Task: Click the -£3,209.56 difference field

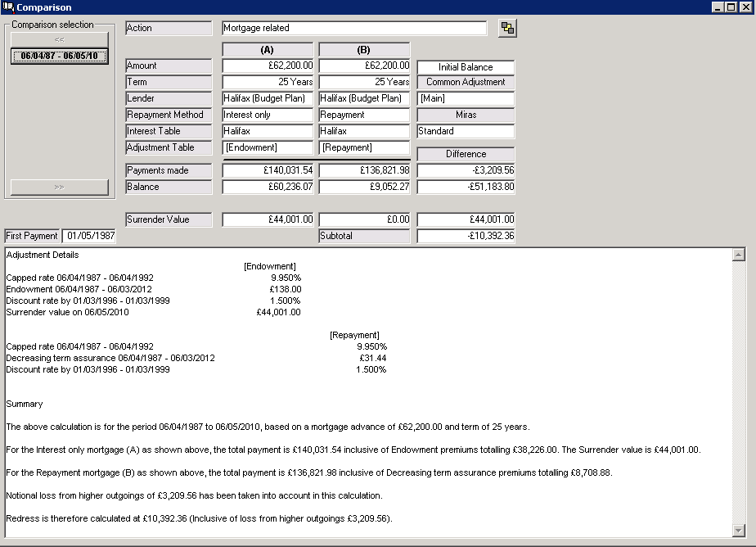Action: coord(466,170)
